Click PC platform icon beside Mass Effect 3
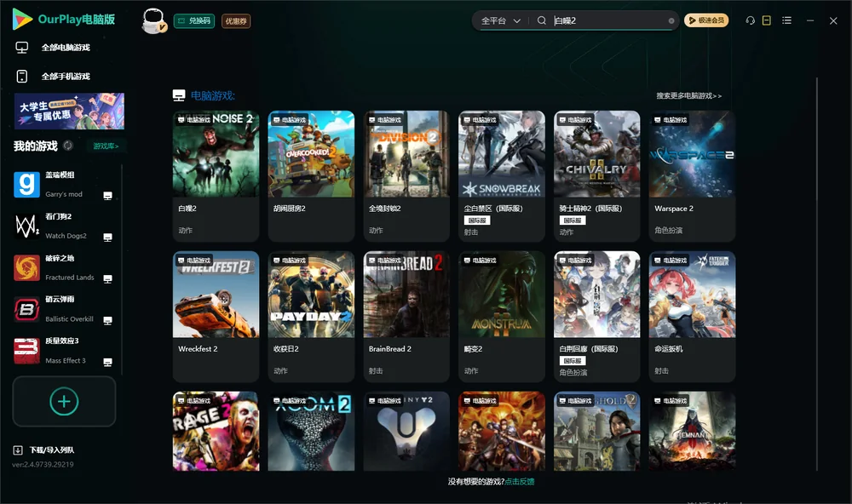 (x=107, y=363)
